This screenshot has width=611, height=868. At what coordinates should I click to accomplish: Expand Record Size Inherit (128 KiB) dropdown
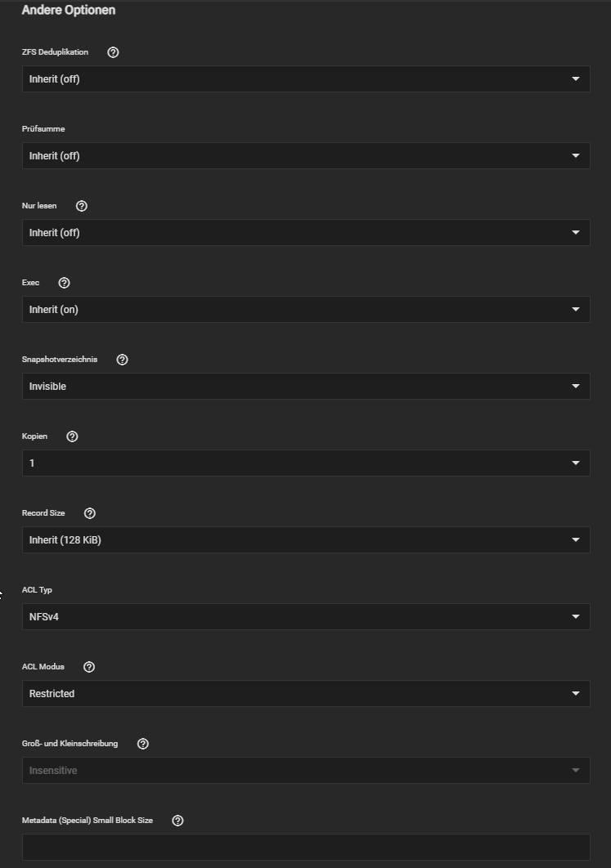pyautogui.click(x=306, y=539)
